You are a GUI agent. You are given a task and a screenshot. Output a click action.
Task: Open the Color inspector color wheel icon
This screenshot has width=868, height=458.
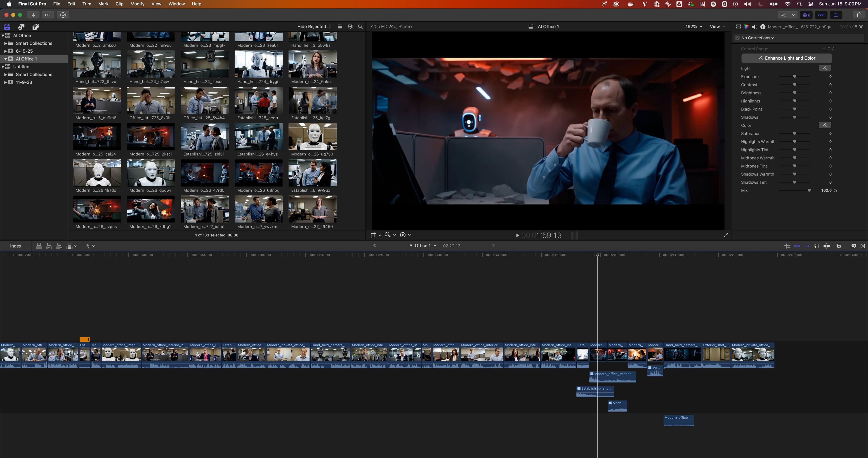pyautogui.click(x=746, y=27)
